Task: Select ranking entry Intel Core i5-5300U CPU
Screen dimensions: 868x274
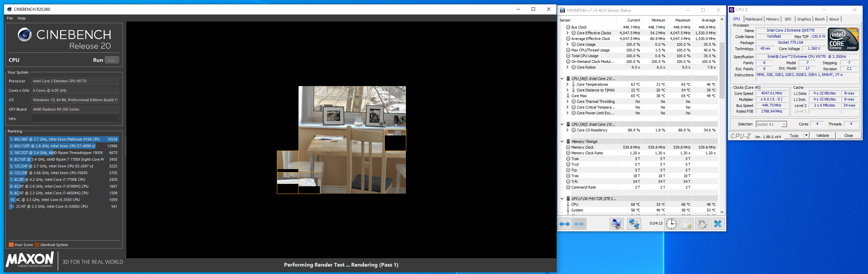Action: click(x=64, y=207)
